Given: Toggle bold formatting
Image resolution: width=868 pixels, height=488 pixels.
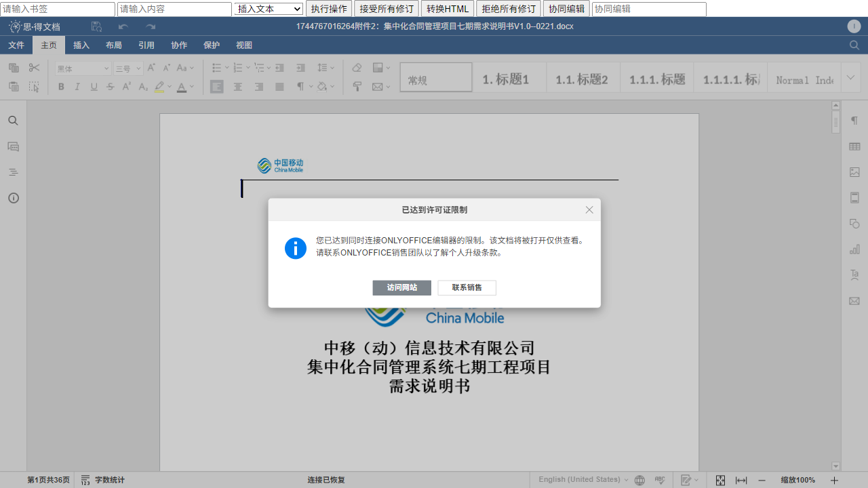Looking at the screenshot, I should [61, 87].
